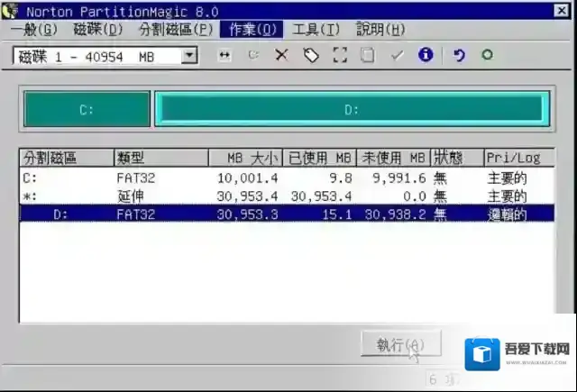This screenshot has height=392, width=577.
Task: Click the resize/move partition arrows icon
Action: [x=224, y=56]
